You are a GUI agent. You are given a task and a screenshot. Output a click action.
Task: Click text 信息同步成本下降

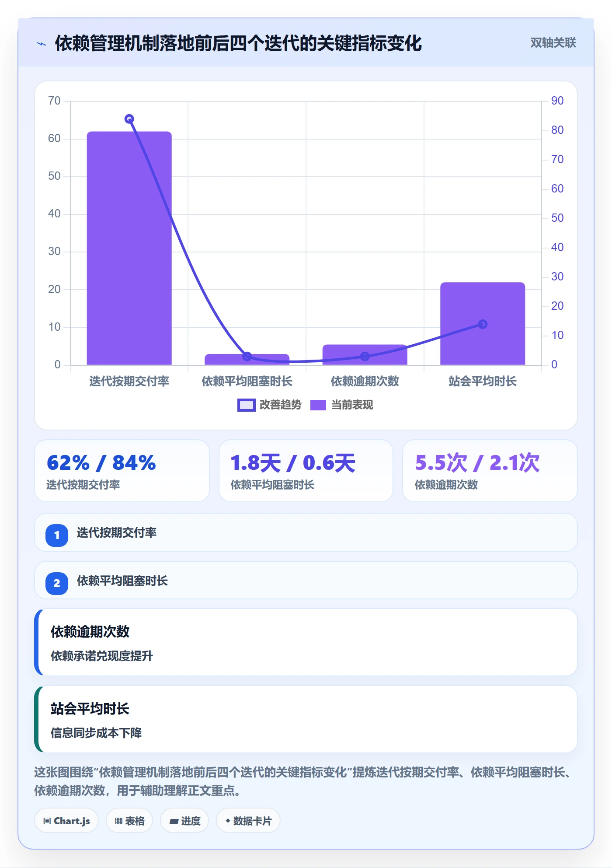(x=96, y=733)
